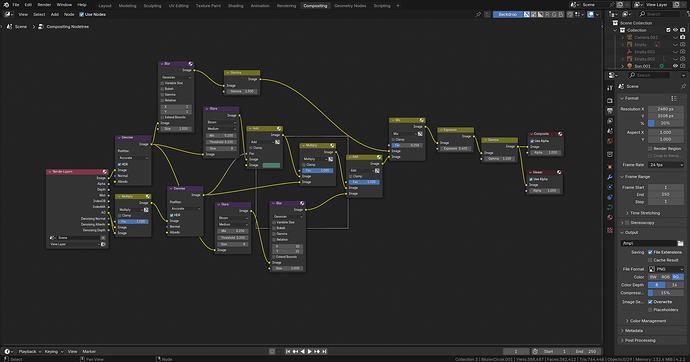The height and width of the screenshot is (362, 690).
Task: Open the Output properties tab
Action: pyautogui.click(x=610, y=111)
